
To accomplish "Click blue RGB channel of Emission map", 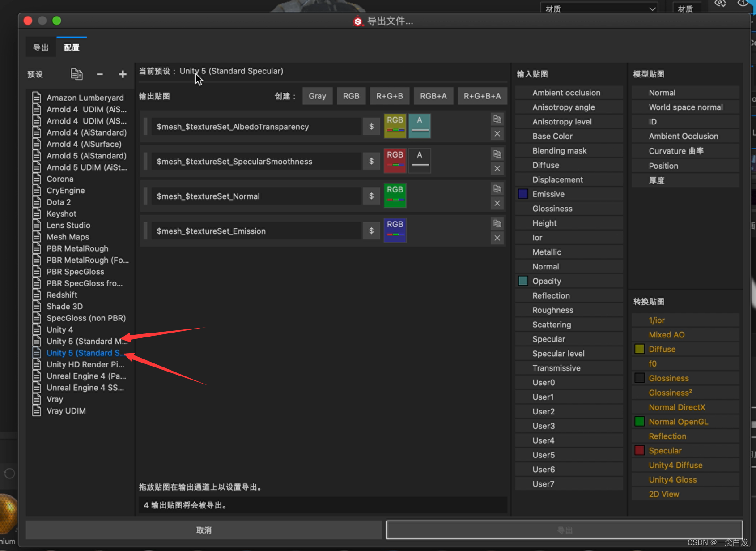I will click(x=395, y=230).
